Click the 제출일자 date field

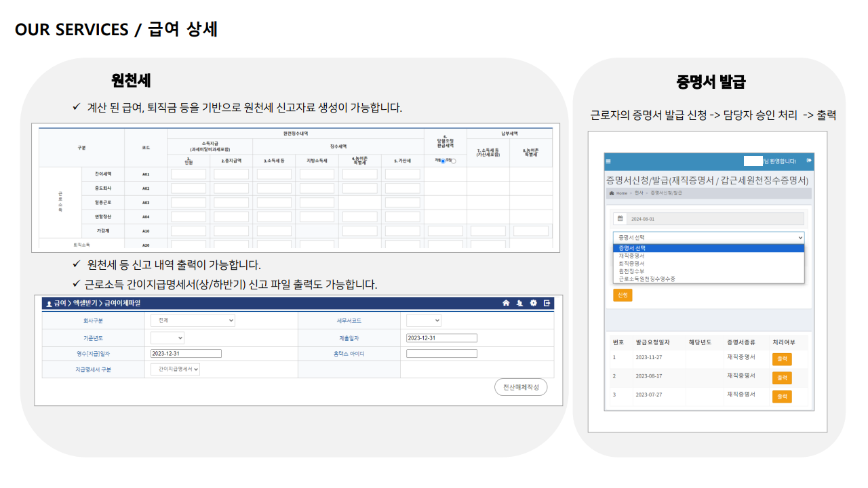pos(441,338)
